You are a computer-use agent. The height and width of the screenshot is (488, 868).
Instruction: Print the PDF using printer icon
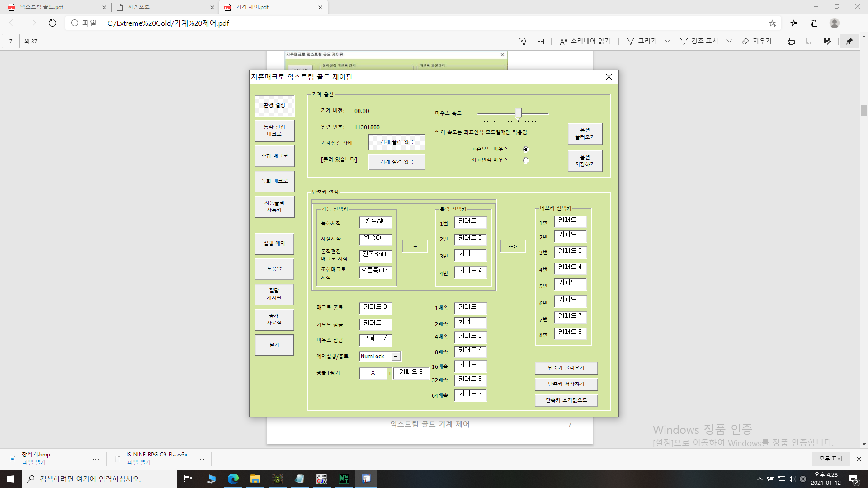(791, 41)
